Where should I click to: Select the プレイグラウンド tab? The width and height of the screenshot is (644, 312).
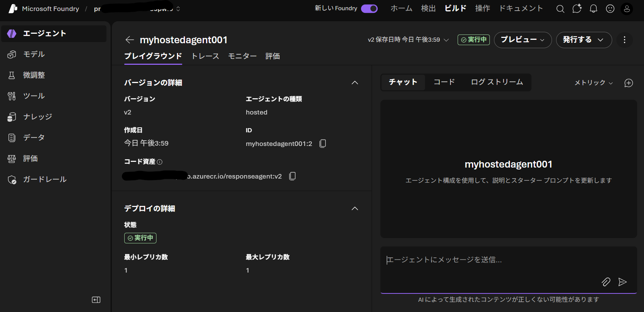pyautogui.click(x=153, y=56)
